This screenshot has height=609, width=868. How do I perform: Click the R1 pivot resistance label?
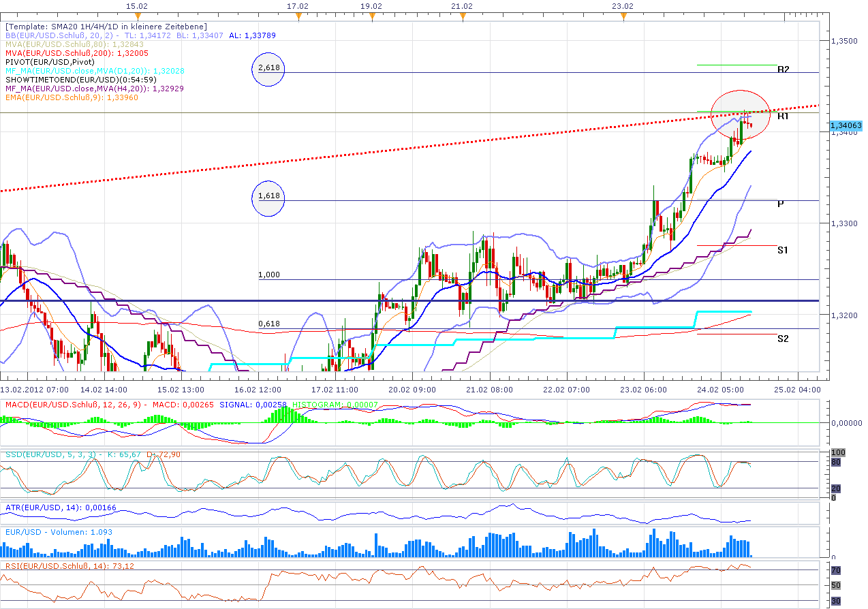(x=784, y=116)
